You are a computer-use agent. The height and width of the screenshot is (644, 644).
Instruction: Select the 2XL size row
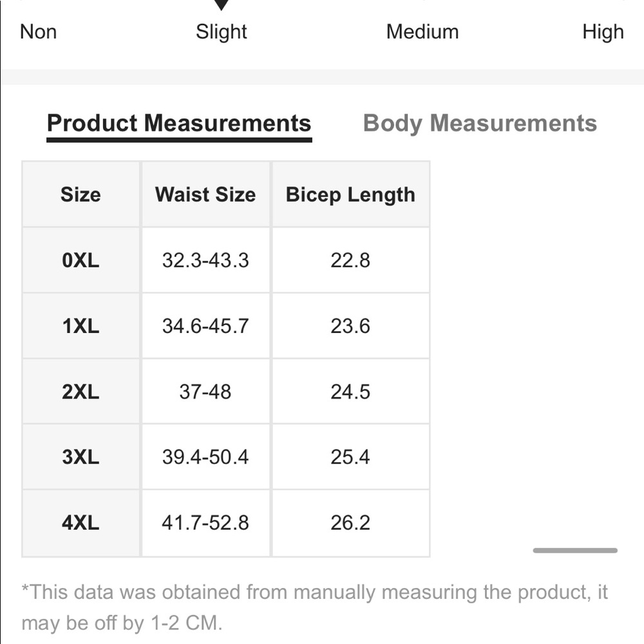point(80,392)
